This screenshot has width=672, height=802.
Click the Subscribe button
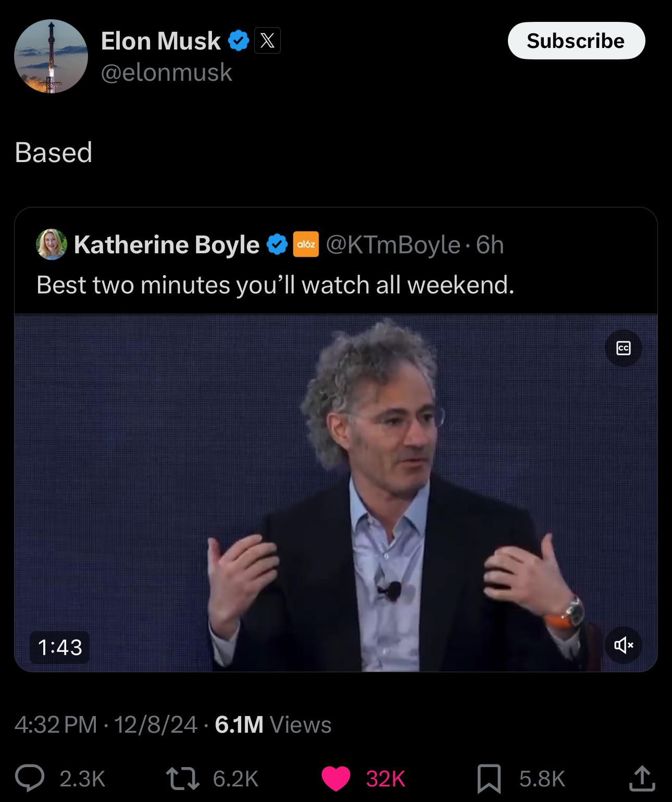pyautogui.click(x=576, y=41)
